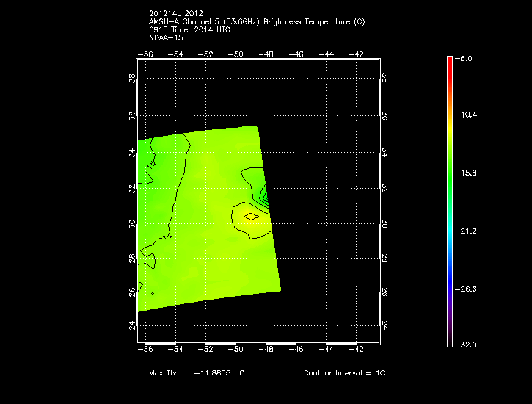Click the -50 longitude label on top axis
532x404 pixels.
(x=236, y=54)
